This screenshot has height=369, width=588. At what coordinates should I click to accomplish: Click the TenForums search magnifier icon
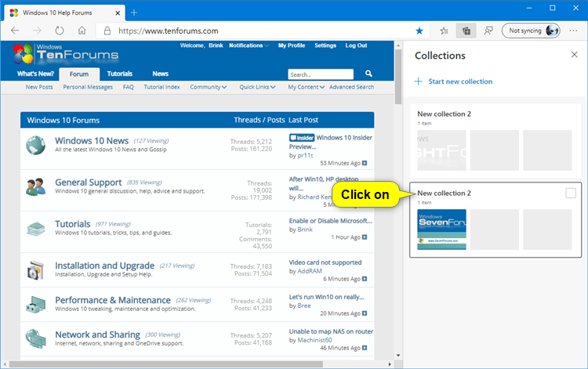(x=368, y=74)
